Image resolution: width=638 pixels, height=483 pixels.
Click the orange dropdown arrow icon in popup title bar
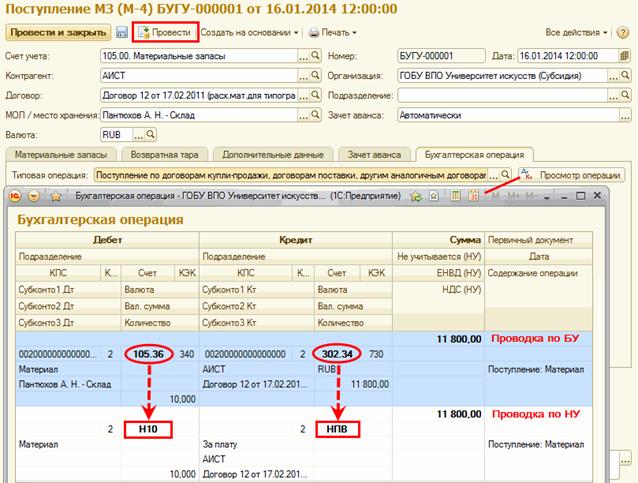(x=34, y=196)
